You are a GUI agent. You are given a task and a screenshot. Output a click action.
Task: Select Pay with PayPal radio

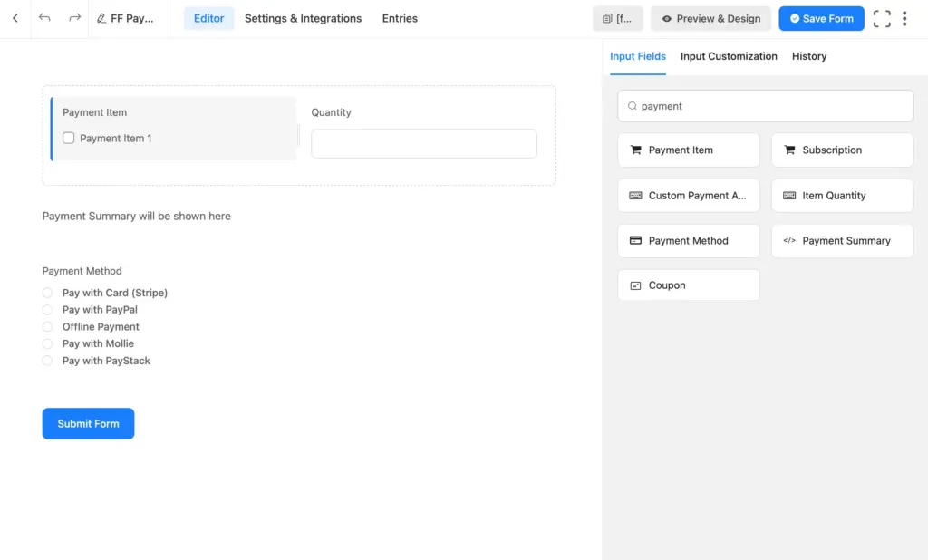[x=47, y=310]
